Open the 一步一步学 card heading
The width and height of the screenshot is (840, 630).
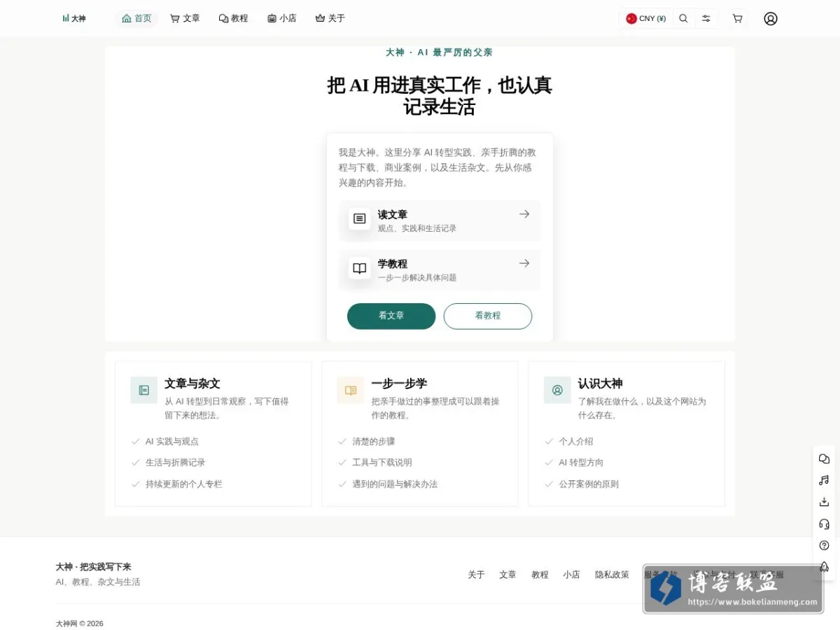pyautogui.click(x=399, y=384)
